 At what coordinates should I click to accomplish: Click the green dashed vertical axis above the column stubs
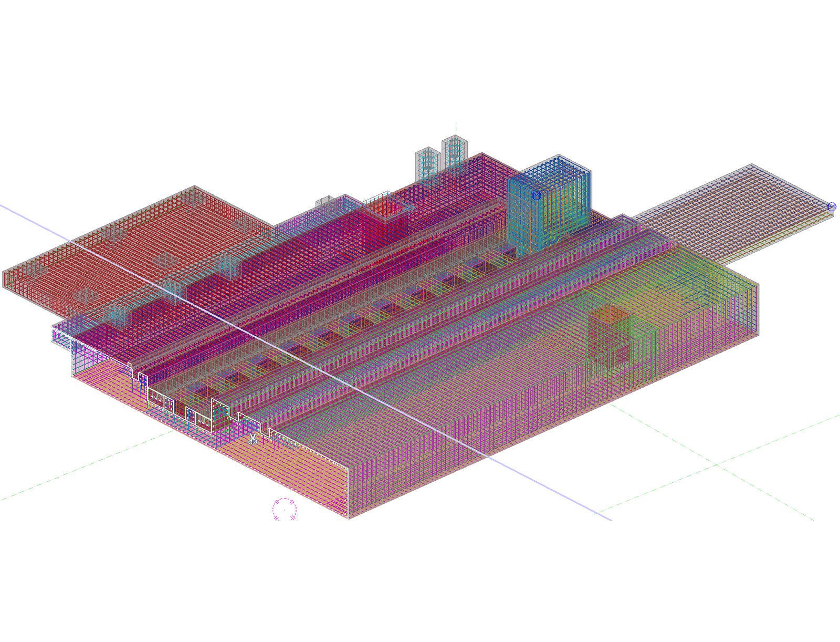(456, 128)
